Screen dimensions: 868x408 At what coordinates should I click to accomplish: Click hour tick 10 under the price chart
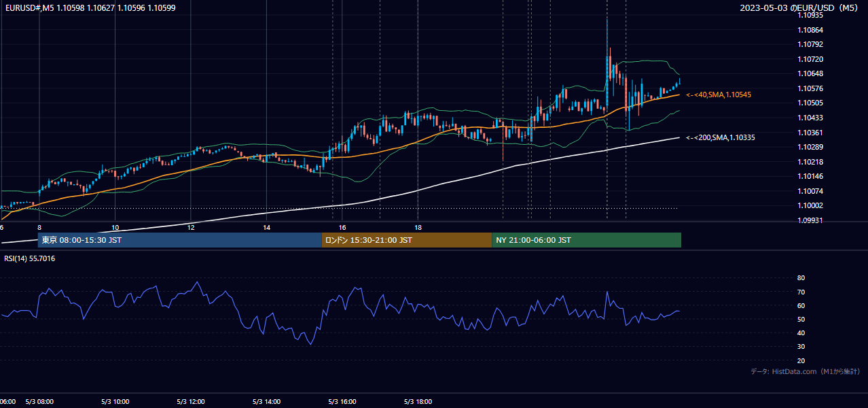(x=115, y=227)
